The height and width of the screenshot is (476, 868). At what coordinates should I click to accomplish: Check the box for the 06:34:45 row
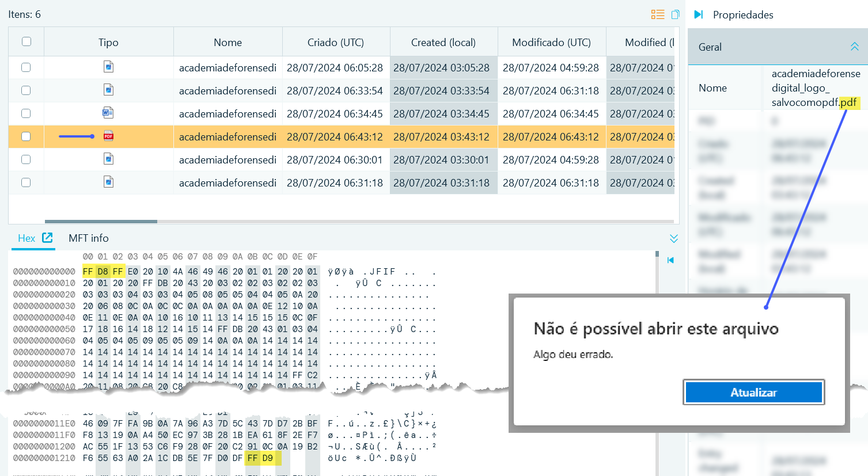(26, 113)
